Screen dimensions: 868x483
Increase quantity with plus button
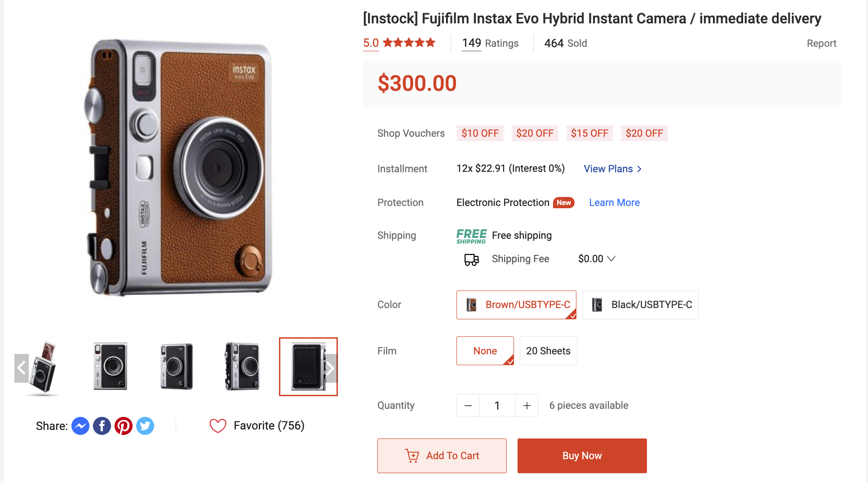[x=527, y=406]
